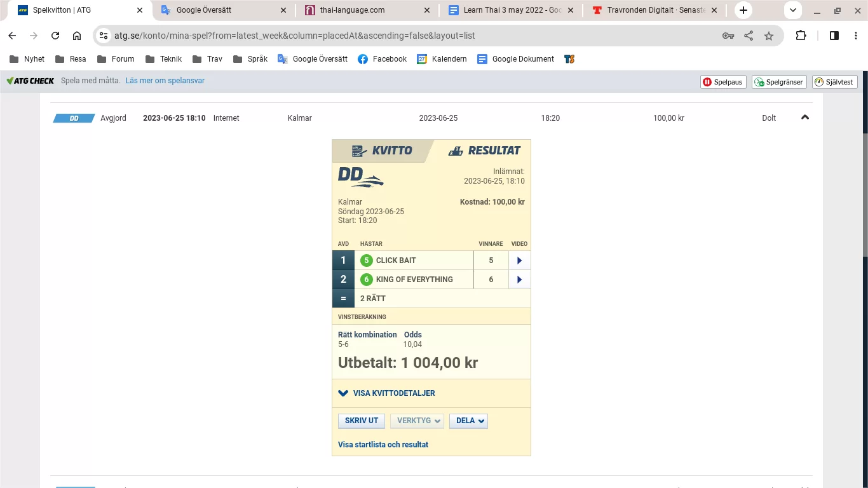Click the ATG Check logo
The image size is (868, 488).
point(31,81)
